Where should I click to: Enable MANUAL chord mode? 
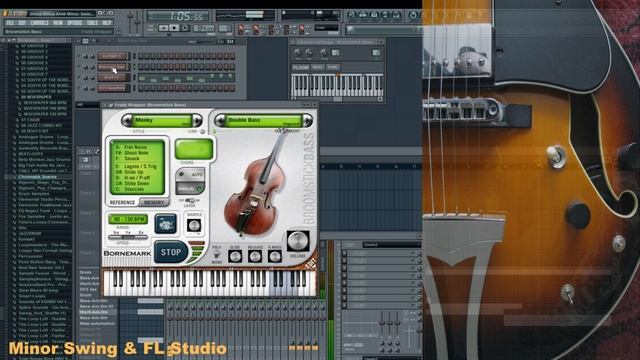point(190,189)
